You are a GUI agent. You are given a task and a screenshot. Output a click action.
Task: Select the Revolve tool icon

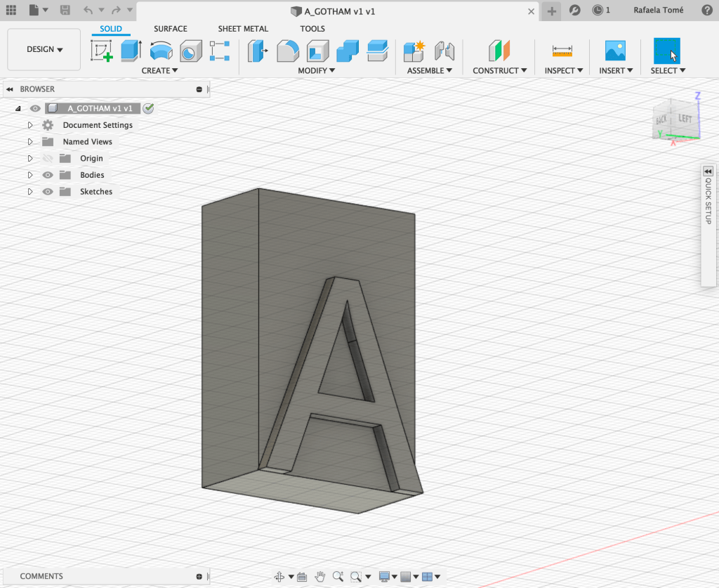(161, 51)
